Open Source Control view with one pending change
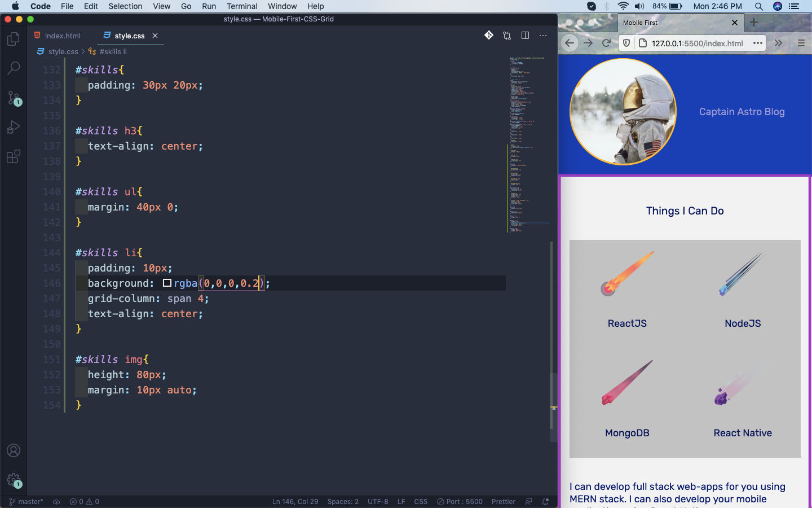The height and width of the screenshot is (508, 812). [14, 98]
